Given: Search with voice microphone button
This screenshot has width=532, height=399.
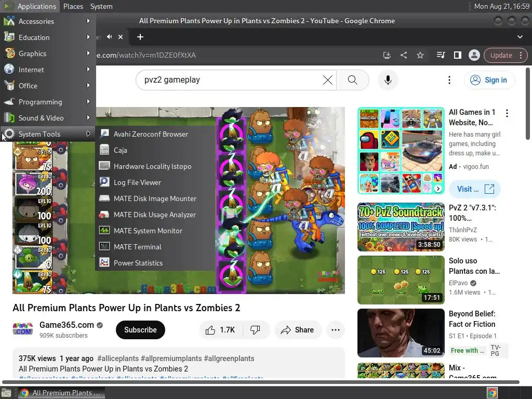Looking at the screenshot, I should click(x=388, y=80).
